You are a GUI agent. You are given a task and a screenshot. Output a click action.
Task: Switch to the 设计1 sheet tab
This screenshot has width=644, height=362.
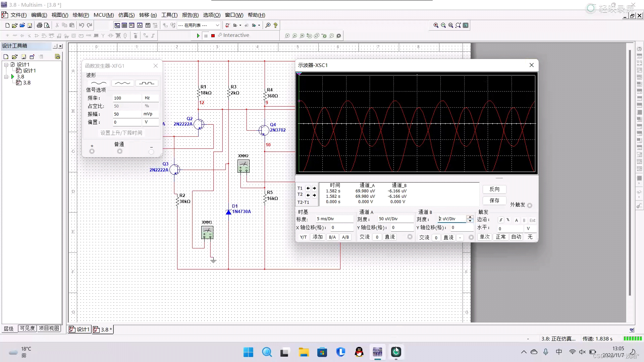tap(79, 329)
